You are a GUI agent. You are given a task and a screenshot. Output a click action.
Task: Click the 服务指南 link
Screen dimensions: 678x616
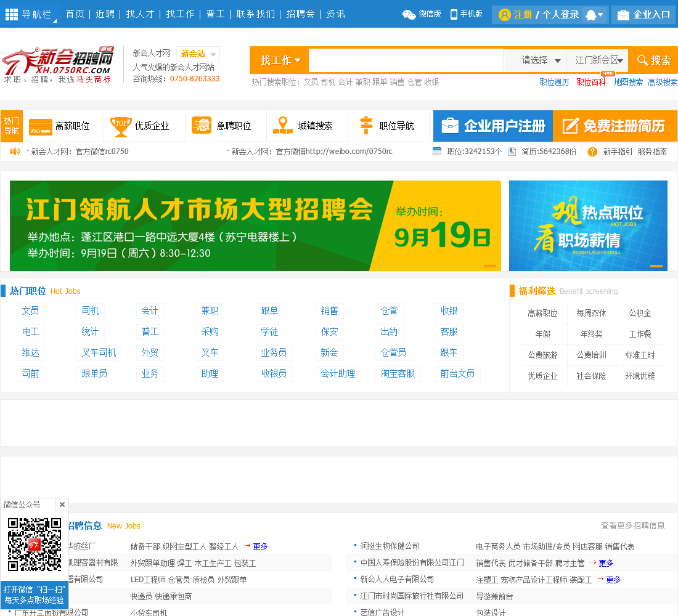[652, 152]
